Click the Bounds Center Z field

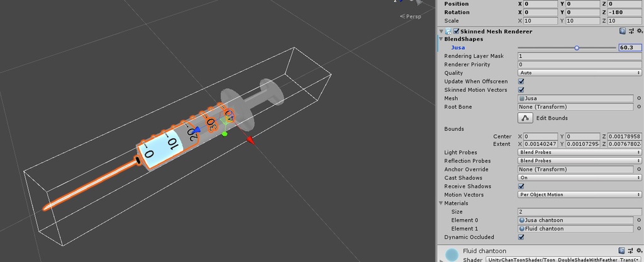pos(625,137)
